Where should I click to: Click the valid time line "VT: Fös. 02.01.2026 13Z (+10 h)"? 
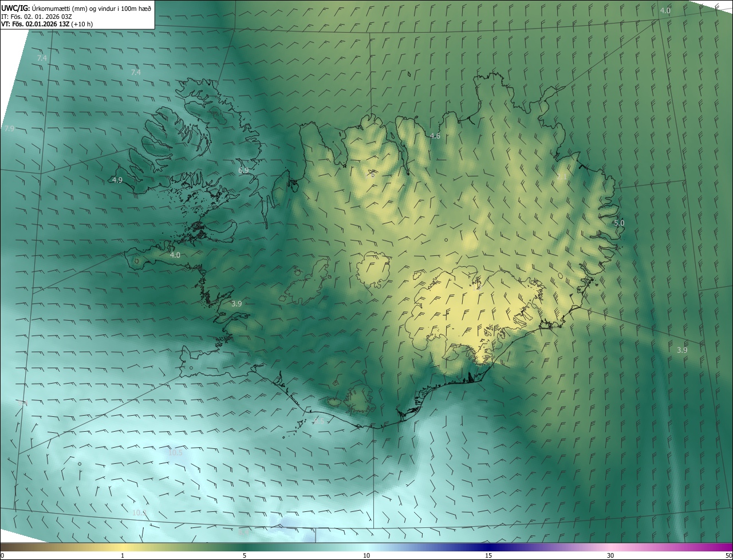click(47, 24)
